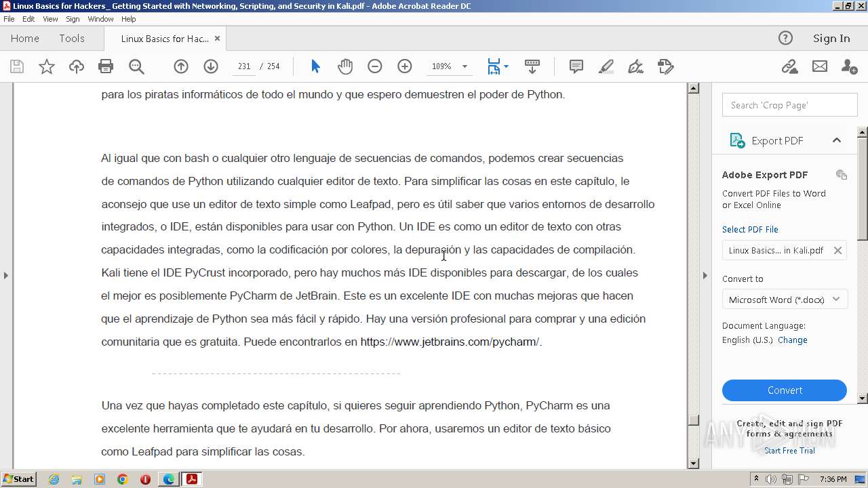Expand the left navigation pane arrow
868x488 pixels.
[5, 275]
